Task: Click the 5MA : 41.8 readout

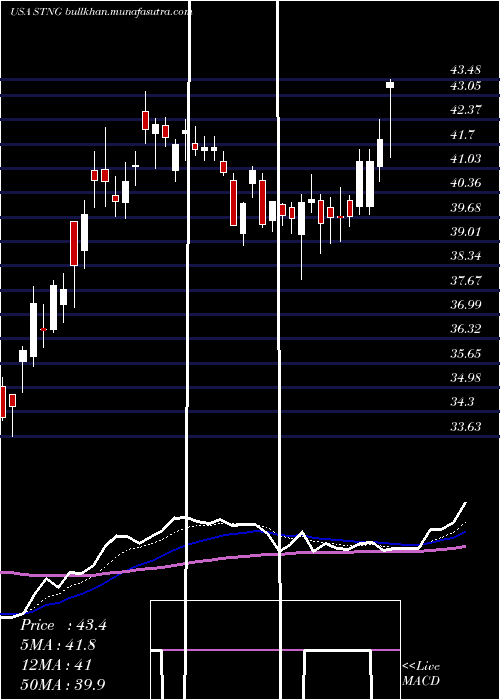Action: [x=58, y=645]
